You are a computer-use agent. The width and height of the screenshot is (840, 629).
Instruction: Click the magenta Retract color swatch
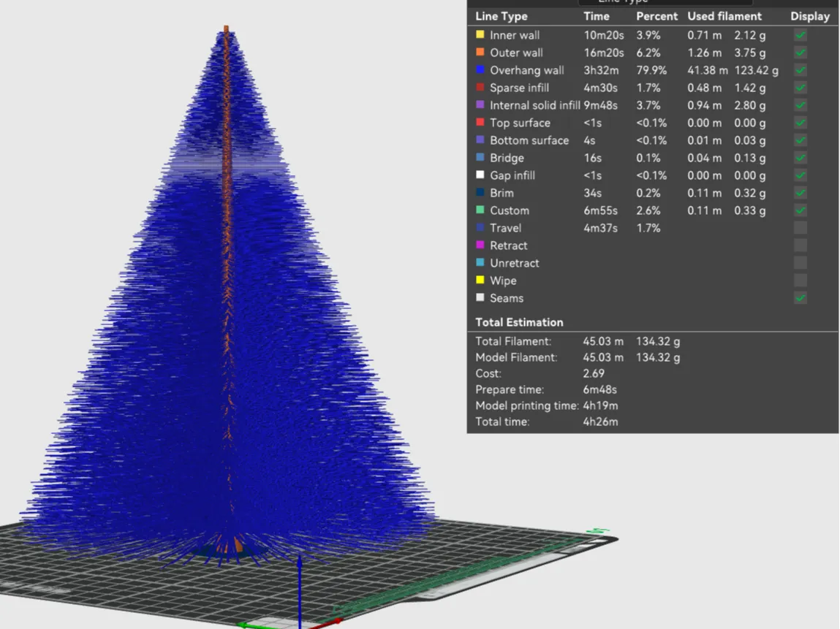tap(480, 245)
